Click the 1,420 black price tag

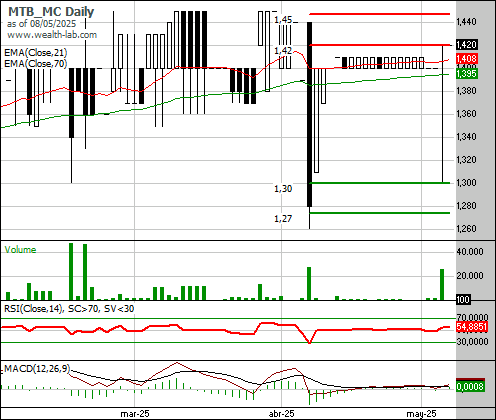click(467, 44)
